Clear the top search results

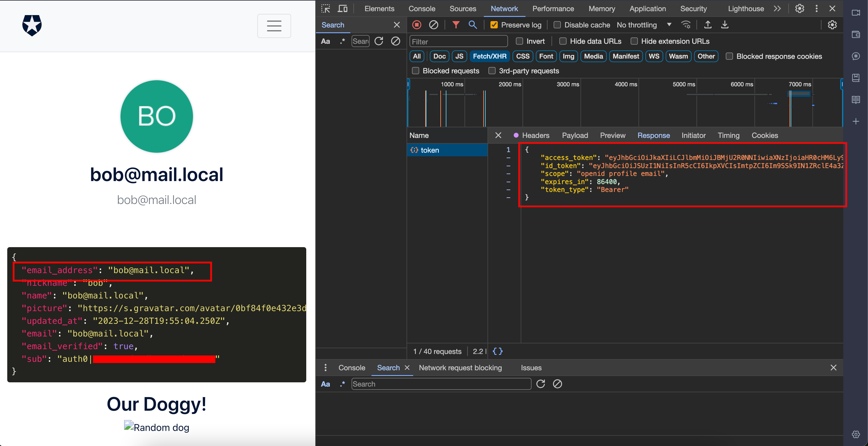395,41
